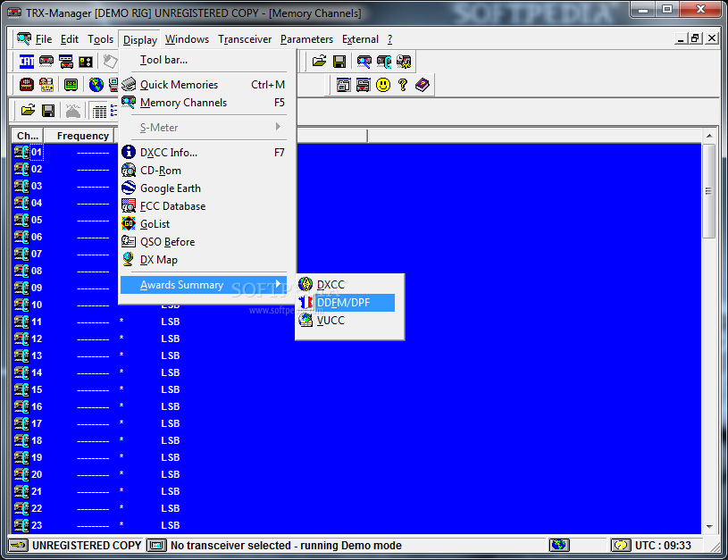Click the globe icon in second toolbar
This screenshot has width=728, height=560.
pyautogui.click(x=96, y=85)
